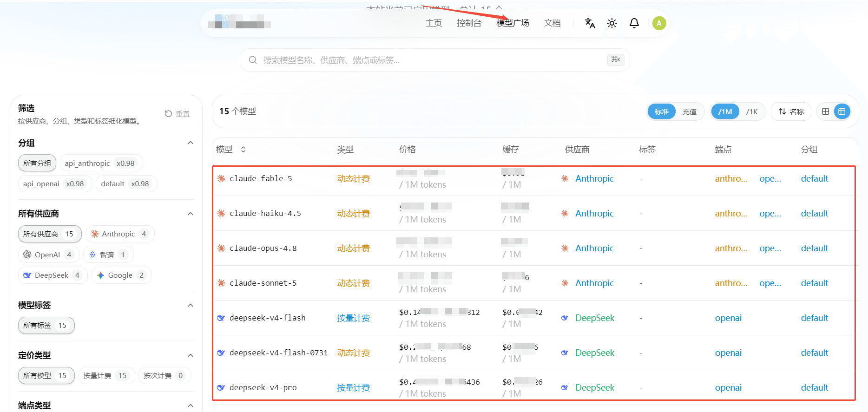The image size is (868, 412).
Task: Filter by default x0.98 group chip
Action: (126, 184)
